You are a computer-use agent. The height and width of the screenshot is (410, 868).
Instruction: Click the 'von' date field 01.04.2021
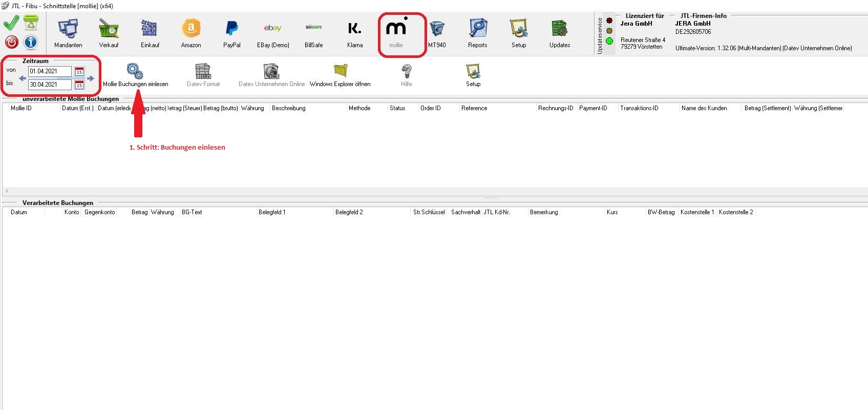pyautogui.click(x=50, y=72)
